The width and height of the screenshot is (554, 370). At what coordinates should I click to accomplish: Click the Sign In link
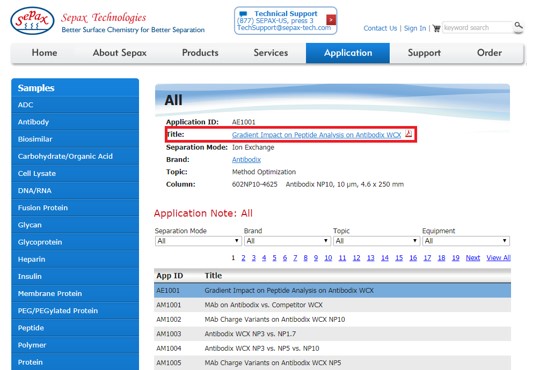(415, 28)
